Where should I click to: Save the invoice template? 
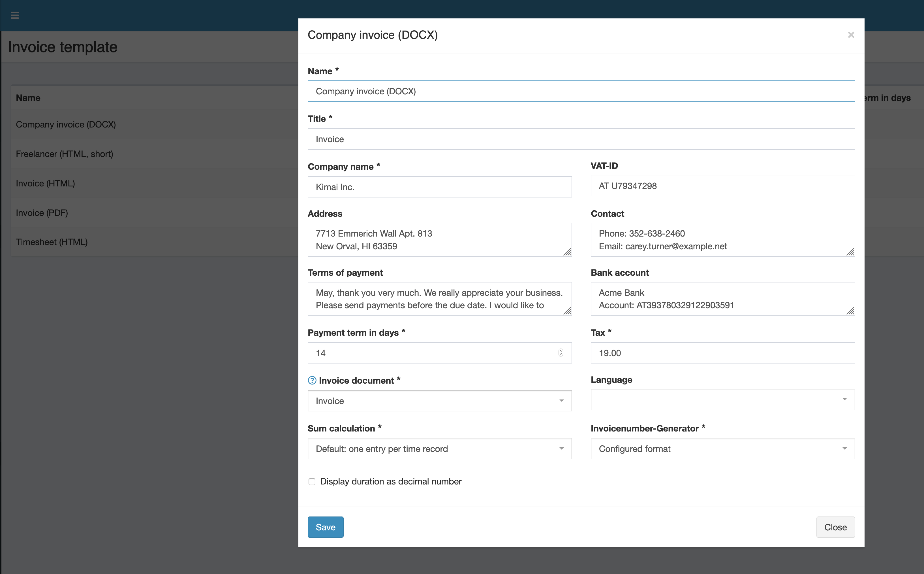tap(326, 527)
